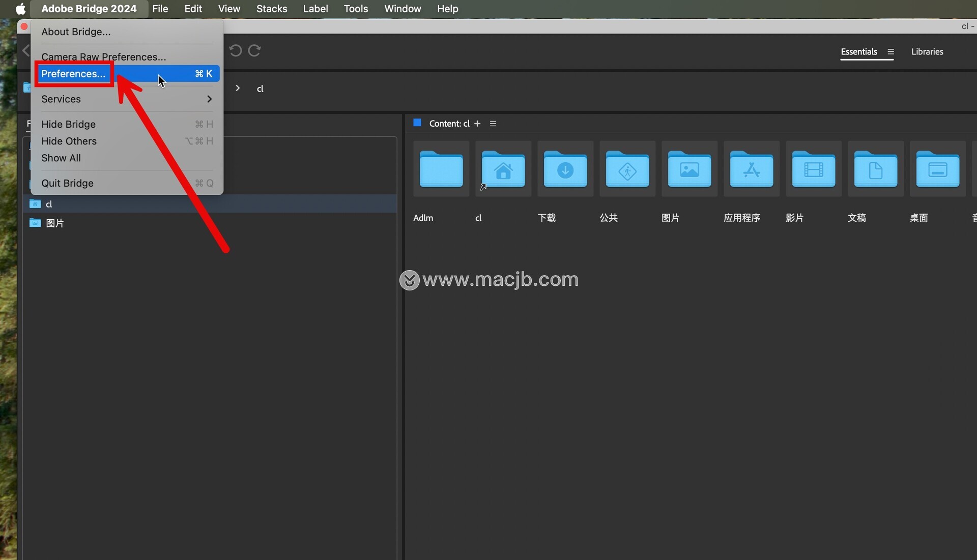Image resolution: width=977 pixels, height=560 pixels.
Task: Click the 公共 folder name label
Action: tap(609, 218)
